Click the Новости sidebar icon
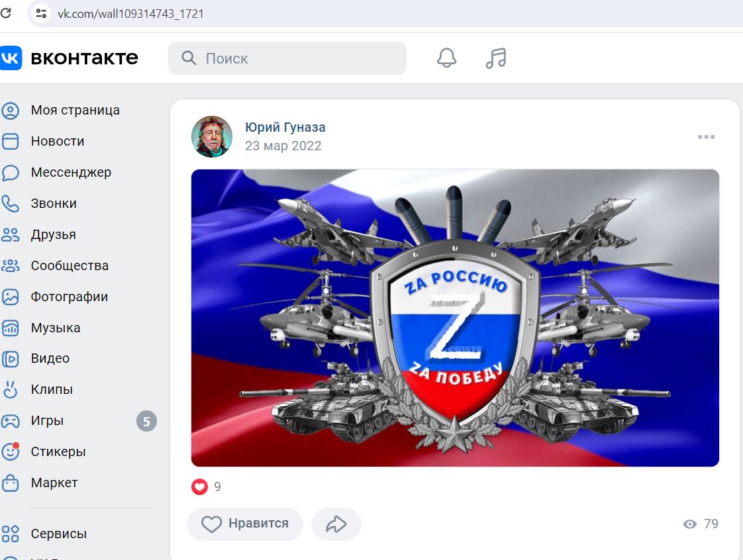The image size is (743, 560). [x=10, y=141]
